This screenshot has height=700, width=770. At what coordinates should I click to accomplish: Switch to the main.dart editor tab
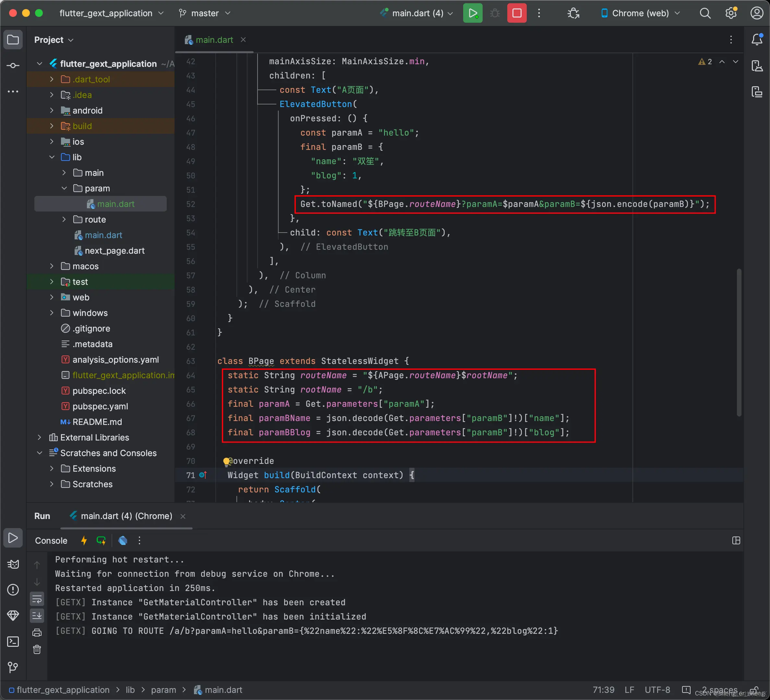click(214, 40)
